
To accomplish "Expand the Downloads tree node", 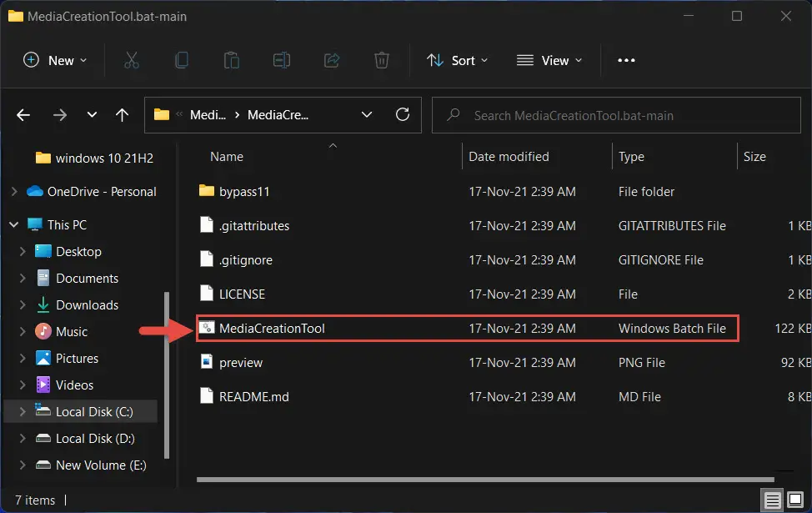I will 23,305.
